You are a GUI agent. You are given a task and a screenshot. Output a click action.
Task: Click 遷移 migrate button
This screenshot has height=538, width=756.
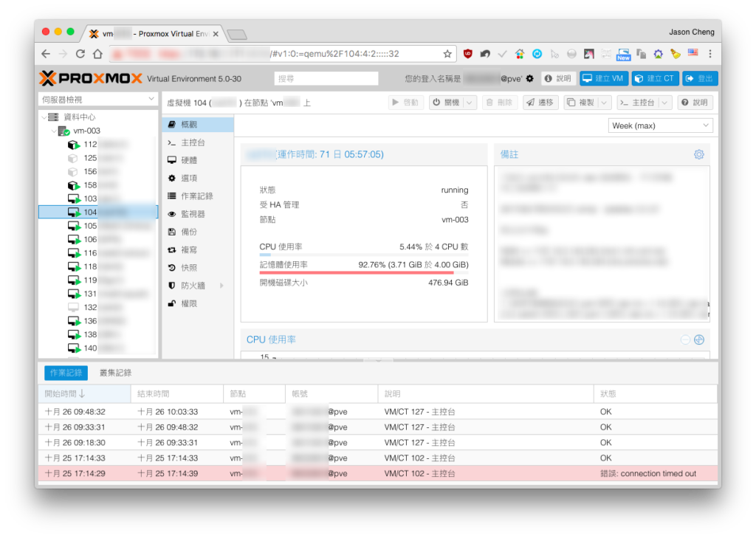[540, 103]
